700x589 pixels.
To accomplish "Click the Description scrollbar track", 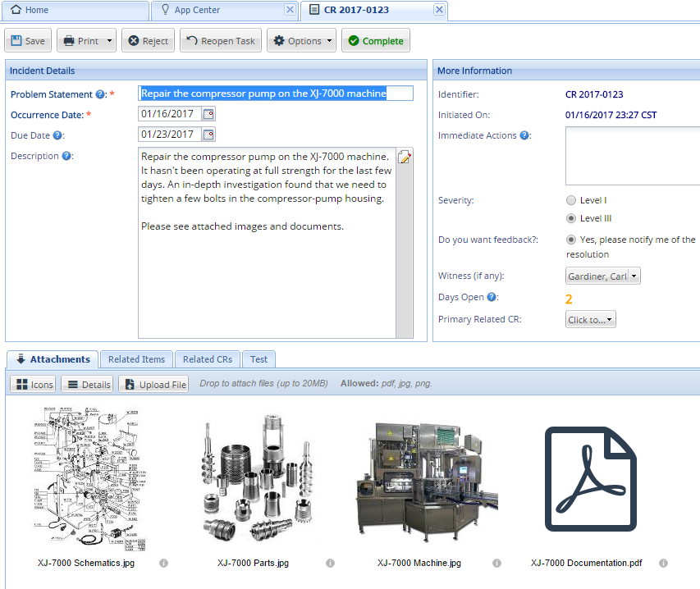I will [404, 251].
